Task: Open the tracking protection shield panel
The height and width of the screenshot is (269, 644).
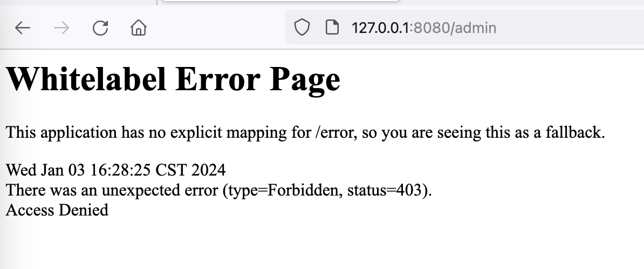Action: pos(302,28)
